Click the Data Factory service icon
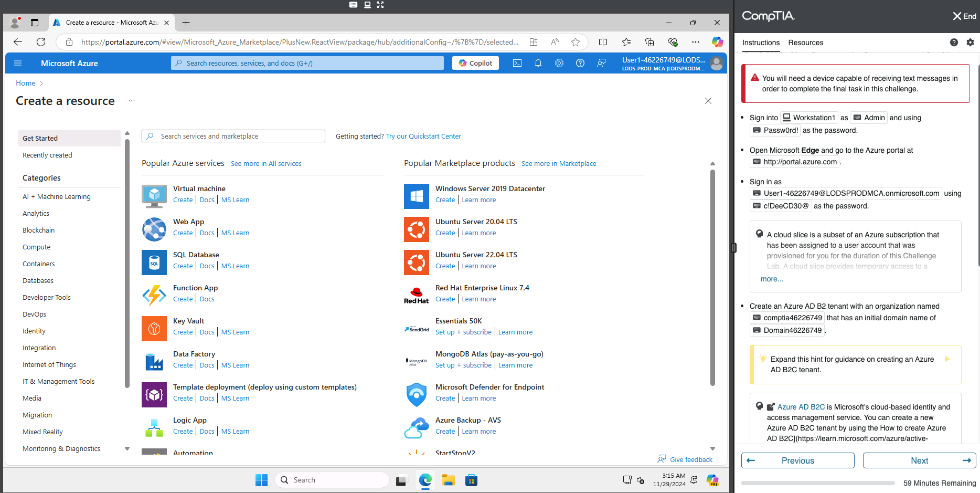The height and width of the screenshot is (493, 980). [x=154, y=362]
